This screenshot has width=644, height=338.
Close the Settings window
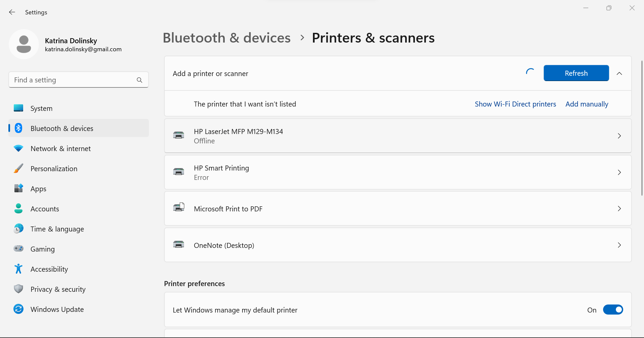pos(632,8)
